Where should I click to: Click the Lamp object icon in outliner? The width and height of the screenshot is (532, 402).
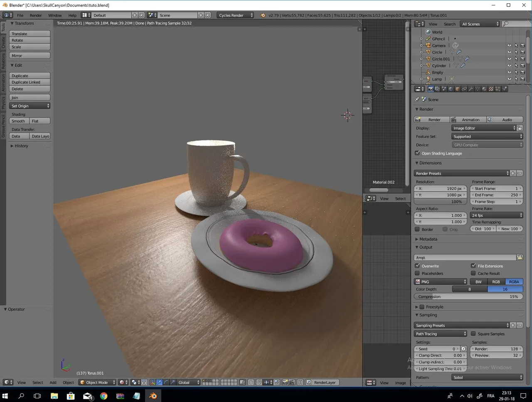(428, 79)
